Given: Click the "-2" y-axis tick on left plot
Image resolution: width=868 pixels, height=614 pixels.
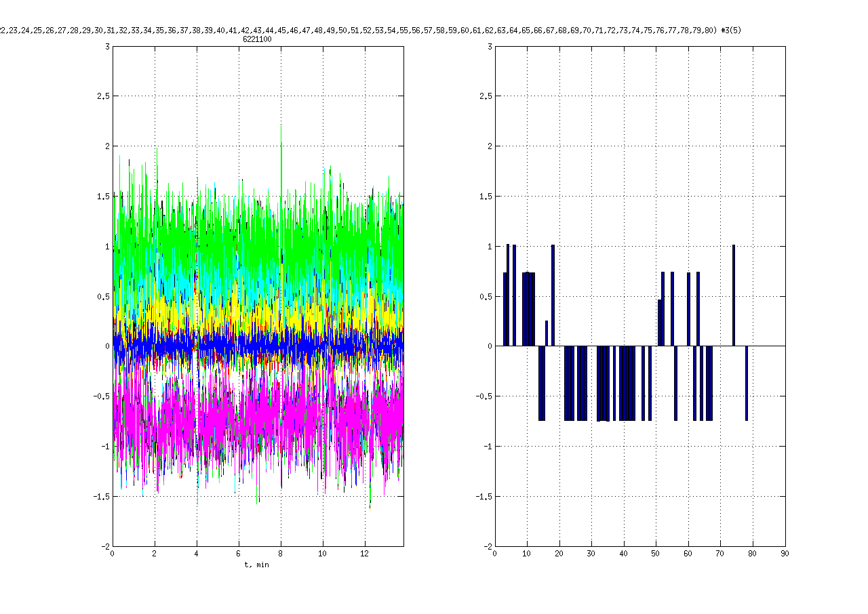Looking at the screenshot, I should [x=106, y=546].
